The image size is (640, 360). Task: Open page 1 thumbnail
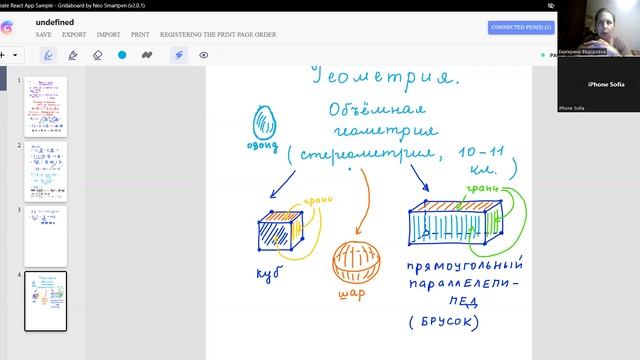click(x=46, y=107)
